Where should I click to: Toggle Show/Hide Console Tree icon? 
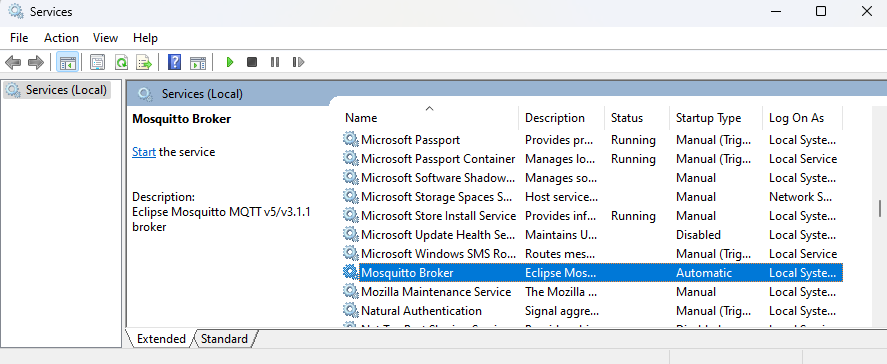pos(67,62)
